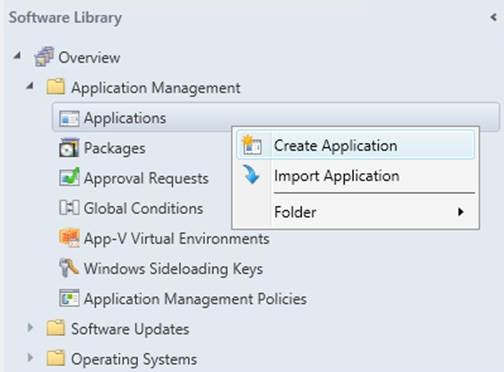Select the Global Conditions tree item
This screenshot has width=504, height=372.
(143, 209)
